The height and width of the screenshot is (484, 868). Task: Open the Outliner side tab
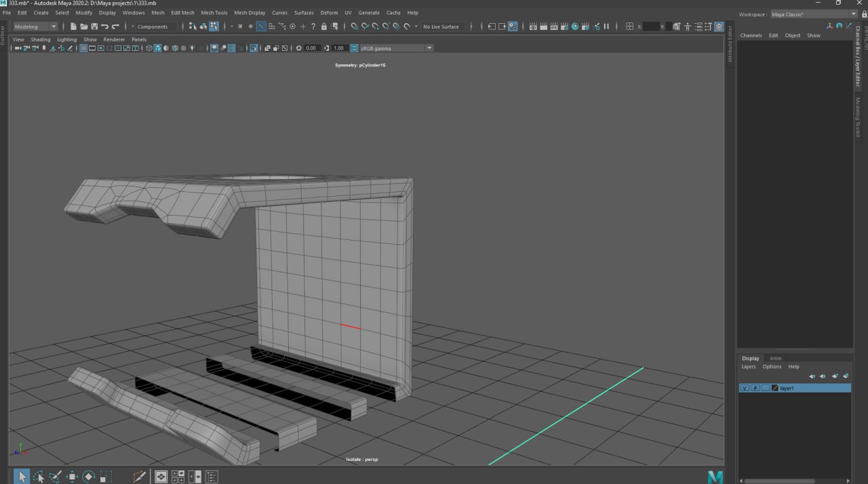point(3,37)
